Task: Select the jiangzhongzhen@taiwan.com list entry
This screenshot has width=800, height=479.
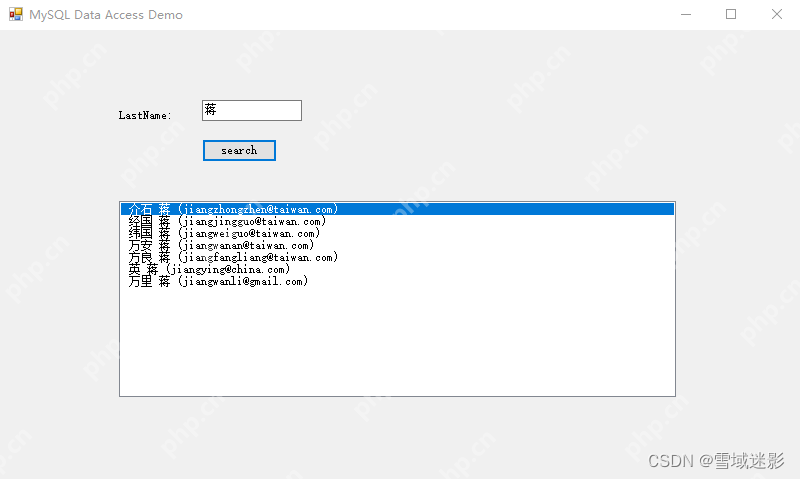Action: (397, 209)
